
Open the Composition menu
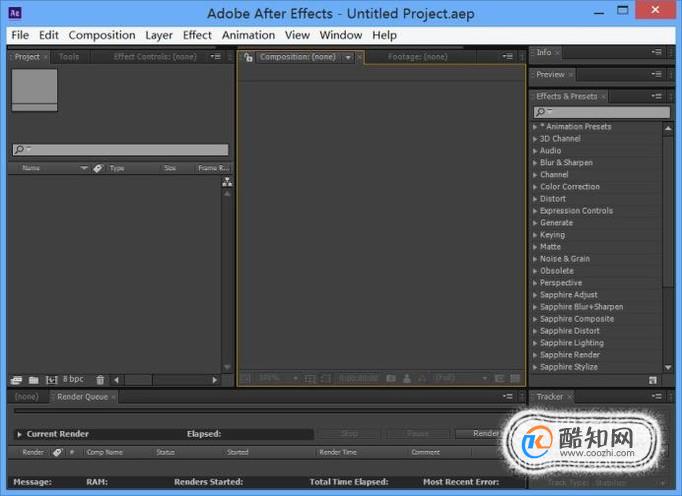(x=102, y=35)
